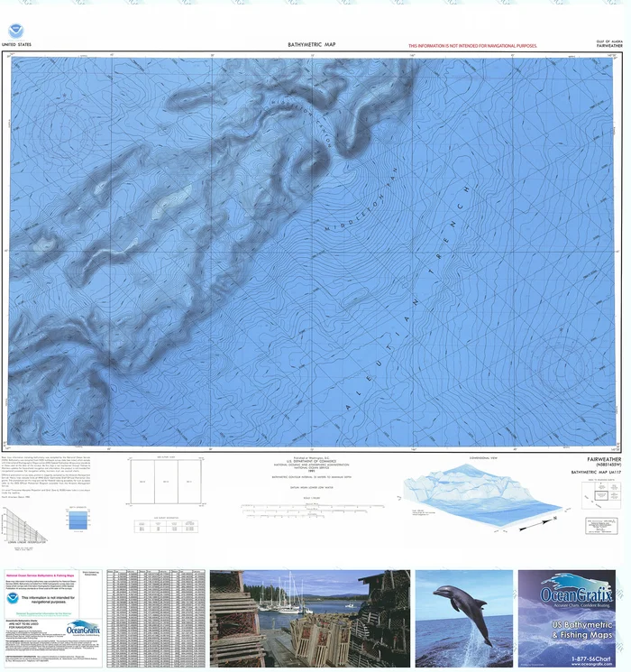This screenshot has height=672, width=631.
Task: Click the survey information table under the index diagram
Action: coord(166,526)
